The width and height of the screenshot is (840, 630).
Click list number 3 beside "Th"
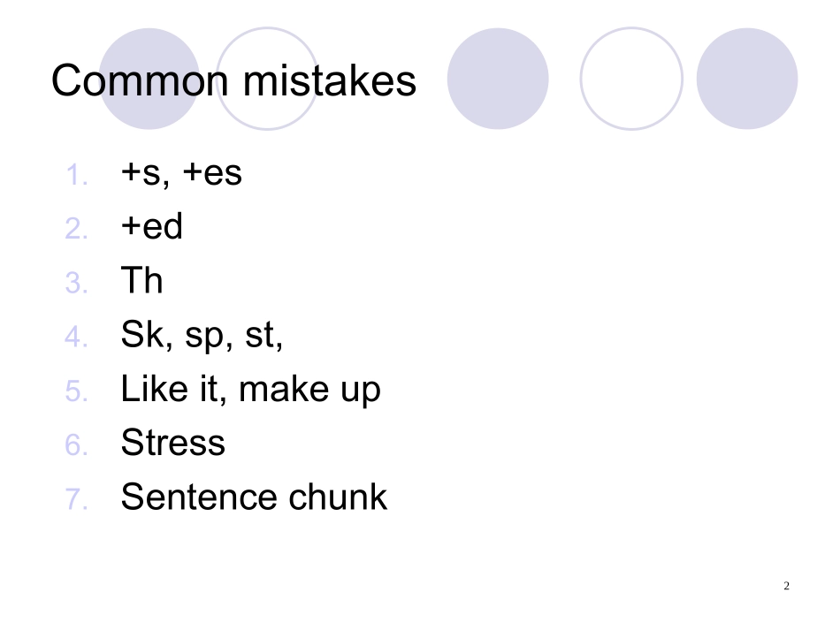[x=77, y=283]
